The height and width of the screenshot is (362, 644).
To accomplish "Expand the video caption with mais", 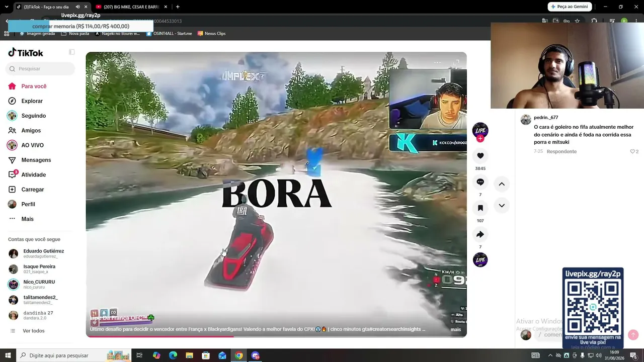I will point(455,329).
